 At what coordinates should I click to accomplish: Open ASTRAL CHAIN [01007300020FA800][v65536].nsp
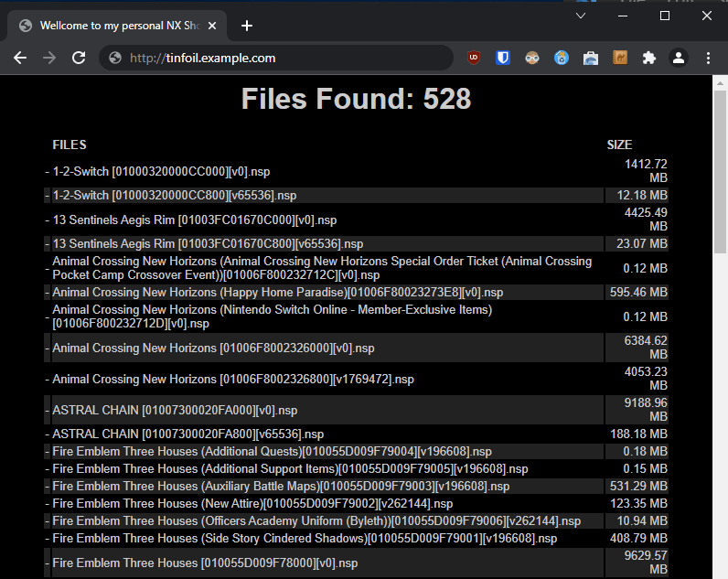point(188,434)
